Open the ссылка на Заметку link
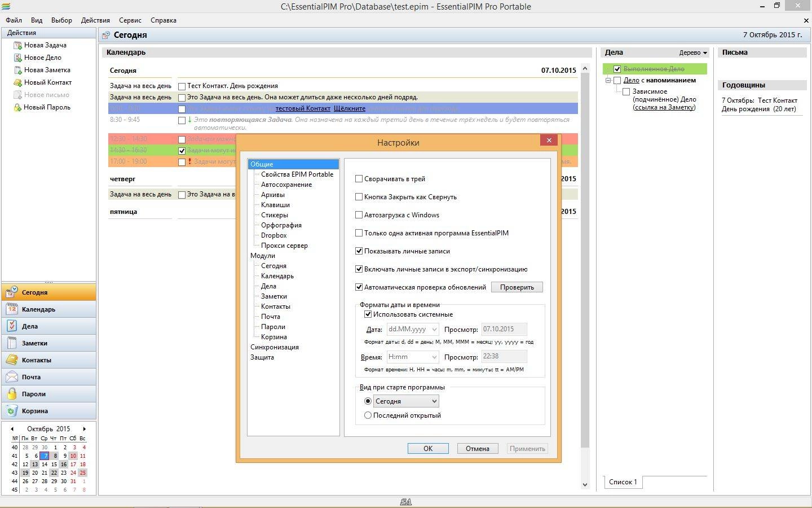This screenshot has height=508, width=812. (665, 107)
